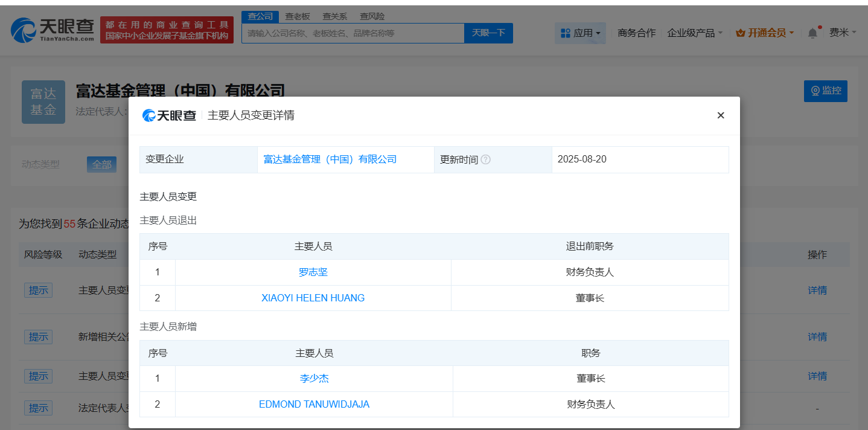Screen dimensions: 868x430
Task: Open 富达基金管理（中国）有限公司 company link
Action: [x=331, y=159]
